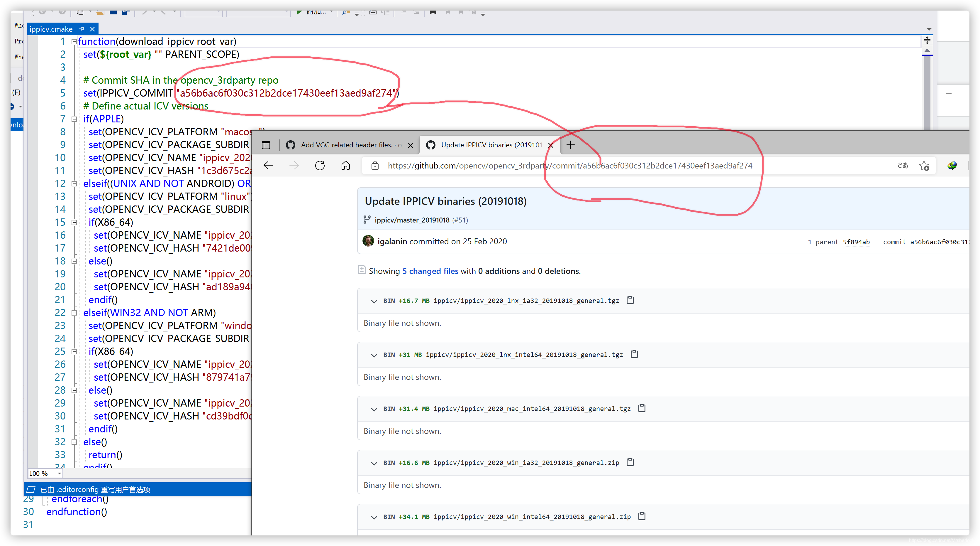
Task: Copy path of win_ia32 zip file
Action: [x=630, y=462]
